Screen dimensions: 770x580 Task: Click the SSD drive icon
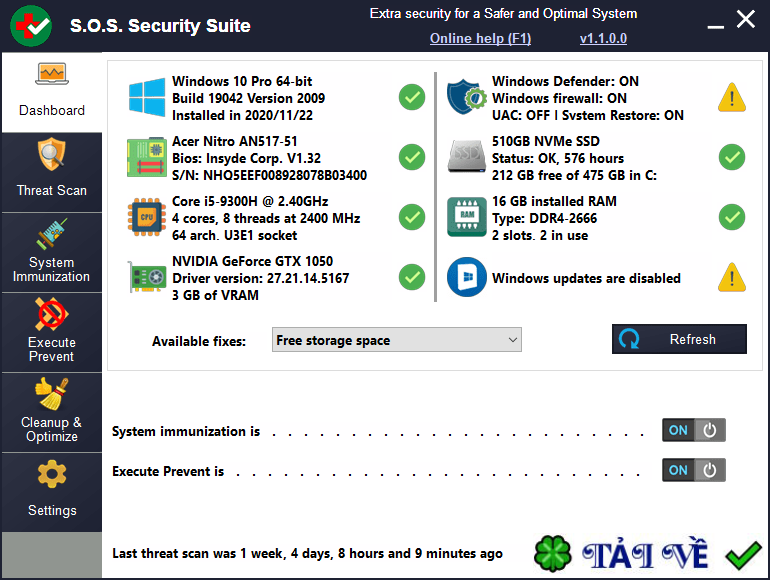tap(466, 157)
